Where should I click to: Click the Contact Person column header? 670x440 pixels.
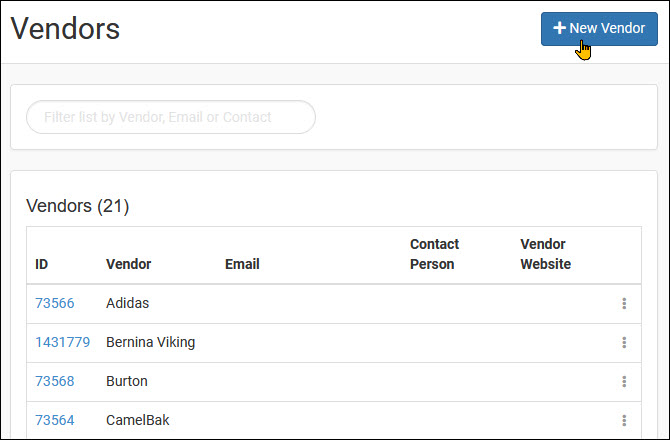[x=434, y=254]
